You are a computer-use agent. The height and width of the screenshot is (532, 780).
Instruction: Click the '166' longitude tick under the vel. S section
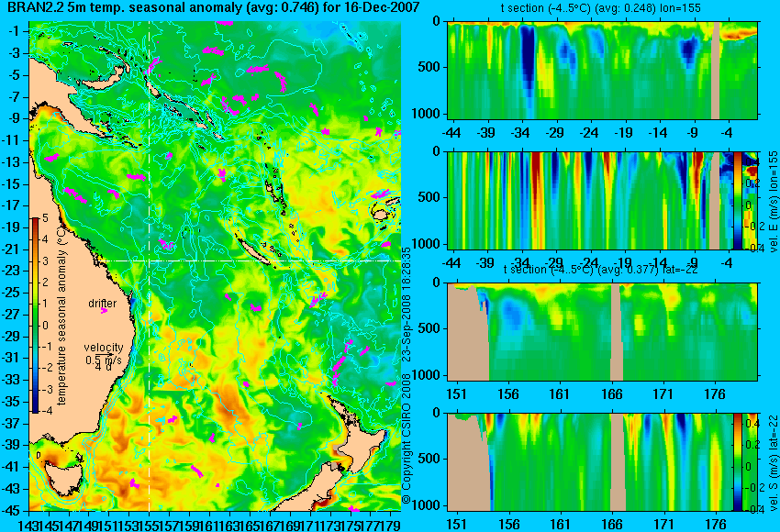[611, 525]
